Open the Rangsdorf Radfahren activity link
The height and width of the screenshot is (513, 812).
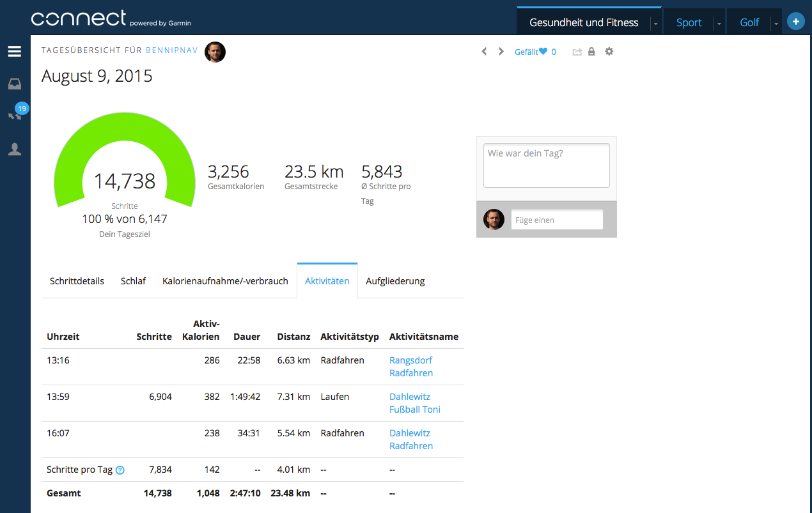click(411, 367)
